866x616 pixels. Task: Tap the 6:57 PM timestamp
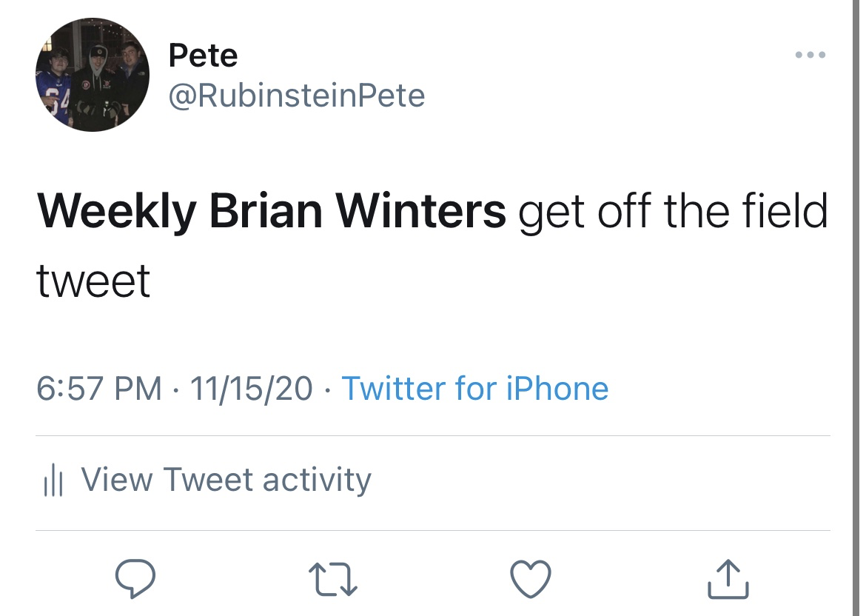click(99, 388)
